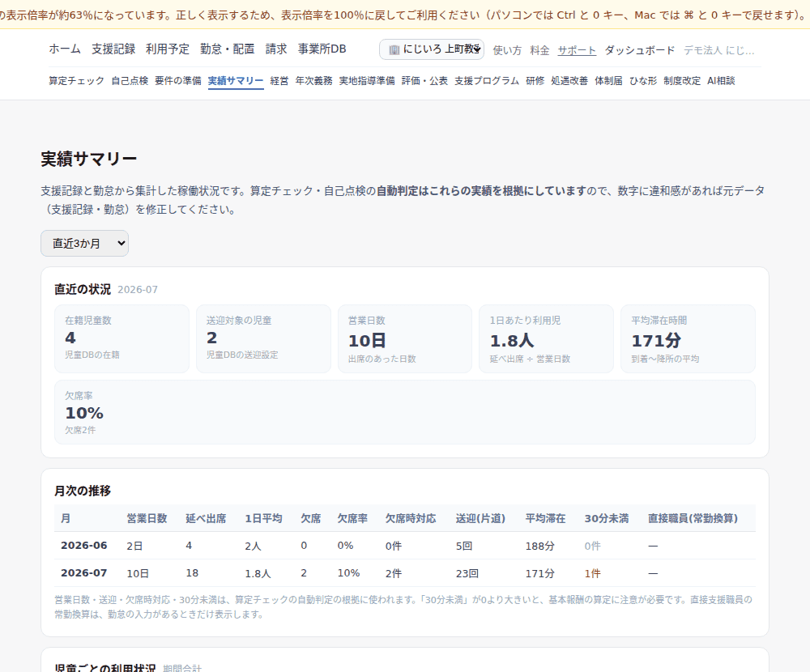Click the 欠席時対応 column header

point(411,518)
